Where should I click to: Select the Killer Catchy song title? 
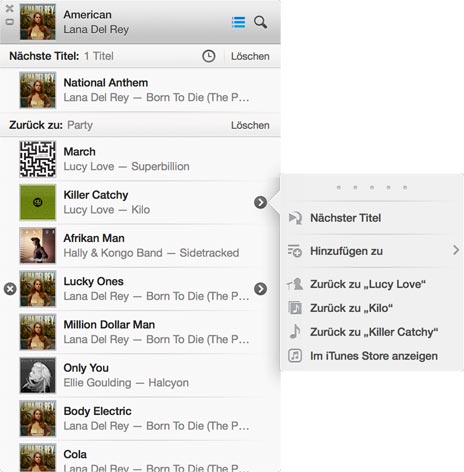click(96, 195)
